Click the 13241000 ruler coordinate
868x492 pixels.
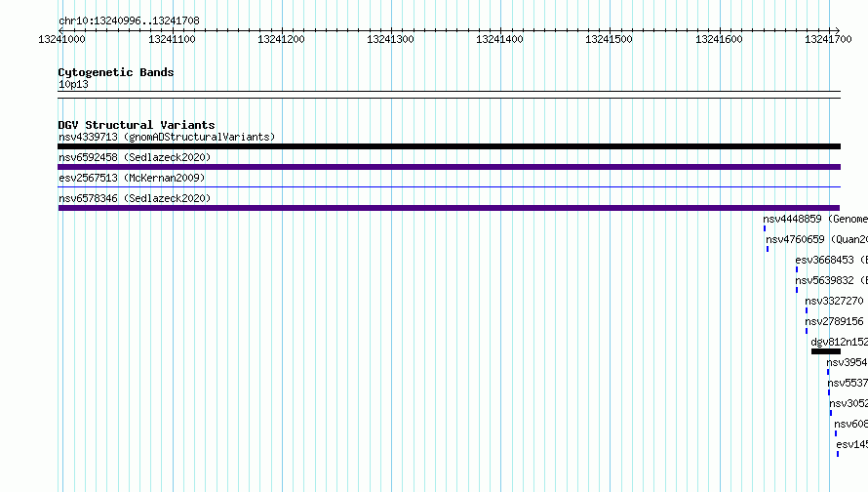pyautogui.click(x=61, y=39)
